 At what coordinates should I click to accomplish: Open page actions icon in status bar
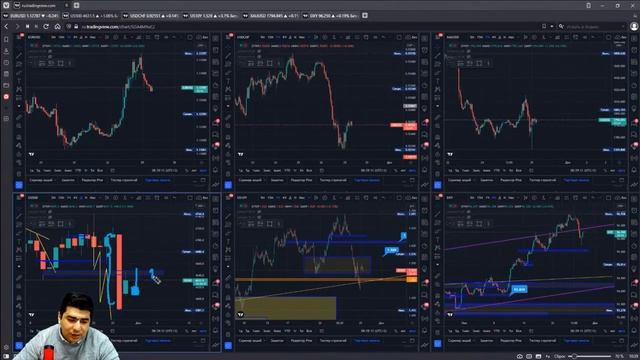coord(548,356)
